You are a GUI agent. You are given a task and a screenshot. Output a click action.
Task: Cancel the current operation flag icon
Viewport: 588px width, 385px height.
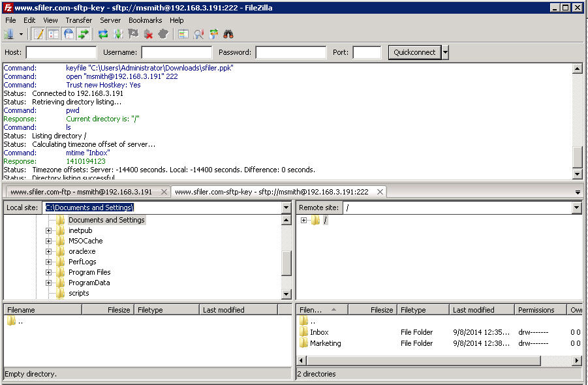coord(133,35)
